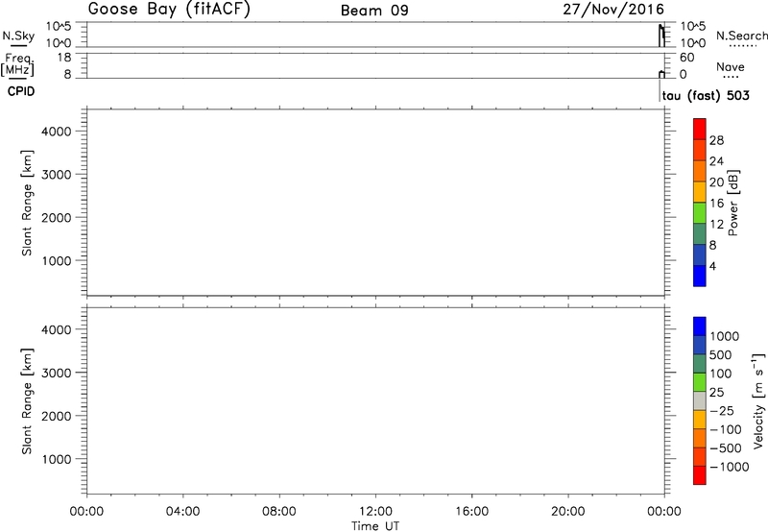The width and height of the screenshot is (768, 532).
Task: Pick the Power swatch between 24 and 28
Action: (700, 150)
